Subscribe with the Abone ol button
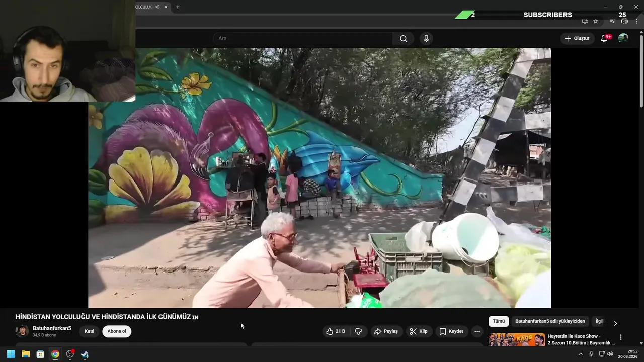644x362 pixels. (x=117, y=331)
